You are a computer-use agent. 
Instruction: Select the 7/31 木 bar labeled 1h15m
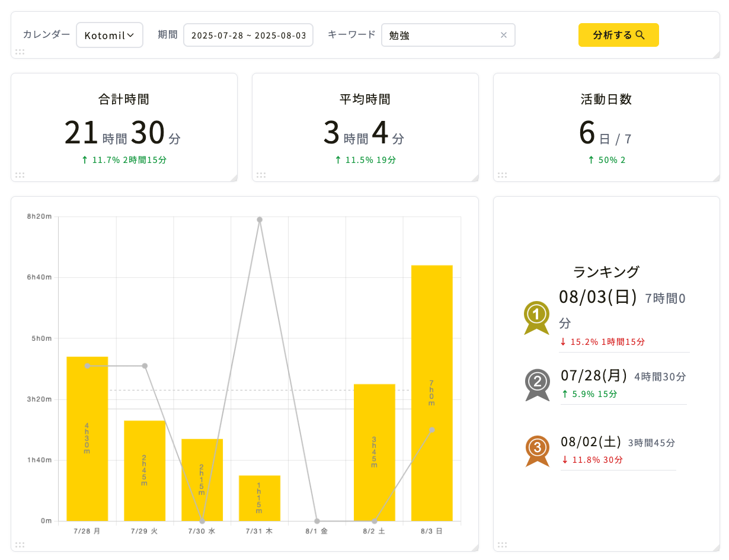point(260,498)
